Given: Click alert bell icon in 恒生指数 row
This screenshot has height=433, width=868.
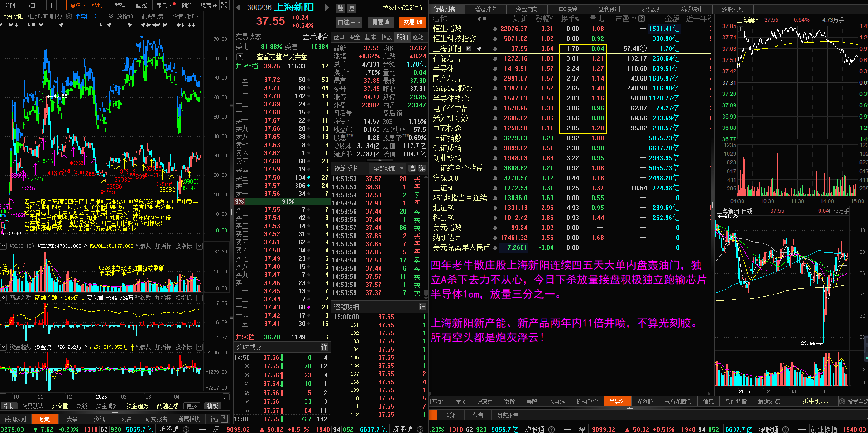Looking at the screenshot, I should pyautogui.click(x=495, y=29).
